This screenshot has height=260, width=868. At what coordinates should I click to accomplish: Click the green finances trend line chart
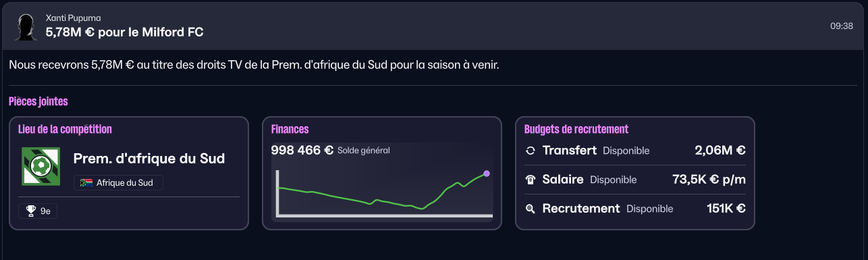(382, 192)
